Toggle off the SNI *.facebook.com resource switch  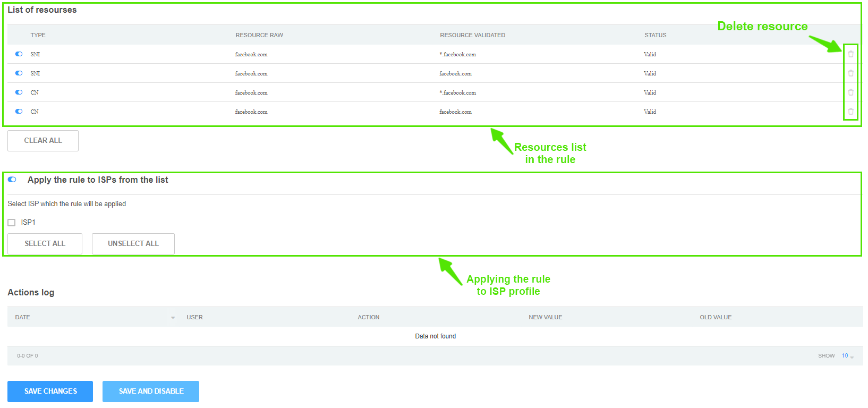click(19, 54)
